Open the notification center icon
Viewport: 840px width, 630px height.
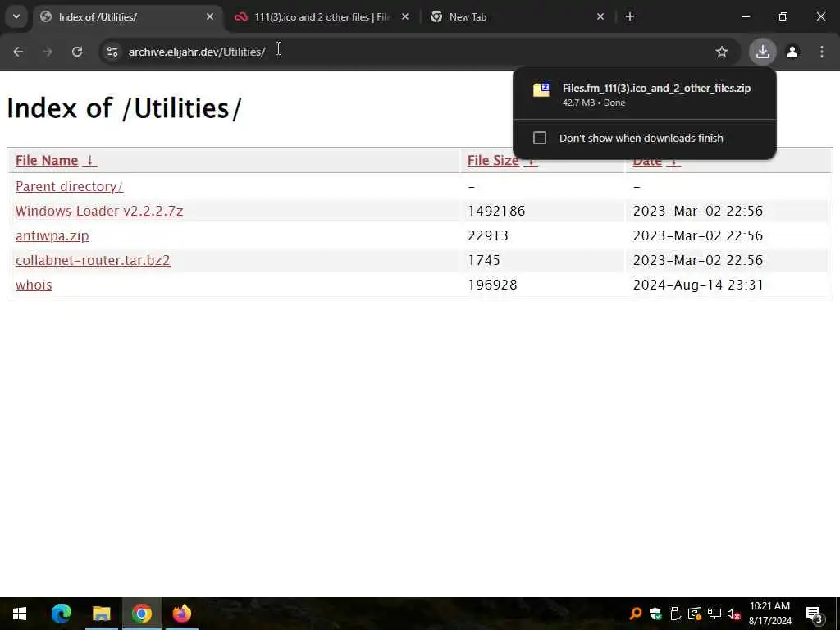click(x=814, y=614)
